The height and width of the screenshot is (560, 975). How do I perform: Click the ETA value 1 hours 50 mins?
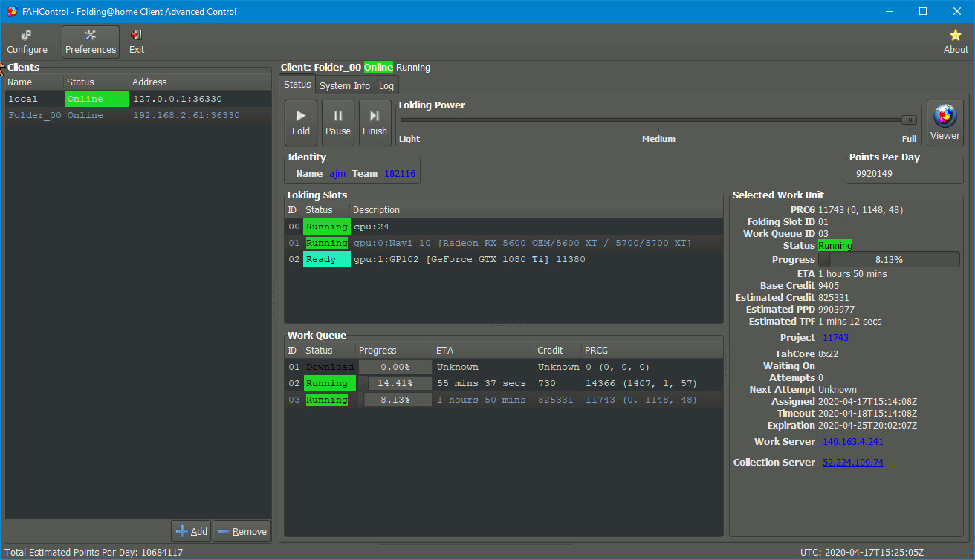pos(852,273)
